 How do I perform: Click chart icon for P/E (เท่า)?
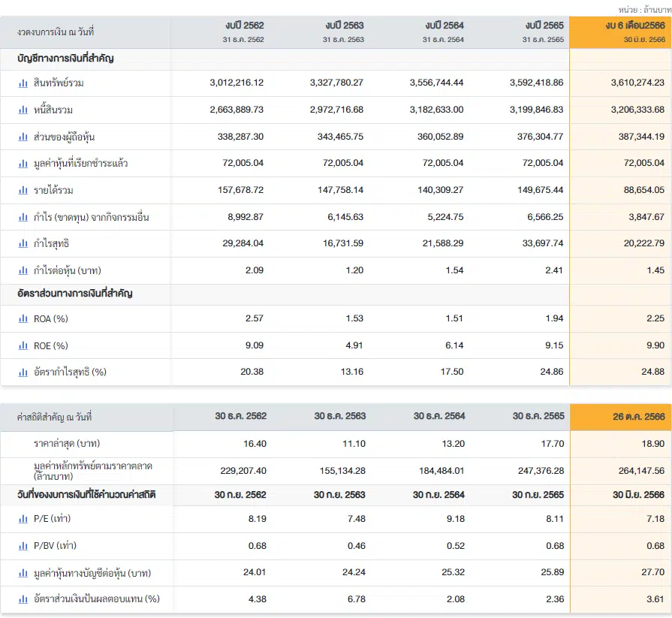click(x=23, y=519)
